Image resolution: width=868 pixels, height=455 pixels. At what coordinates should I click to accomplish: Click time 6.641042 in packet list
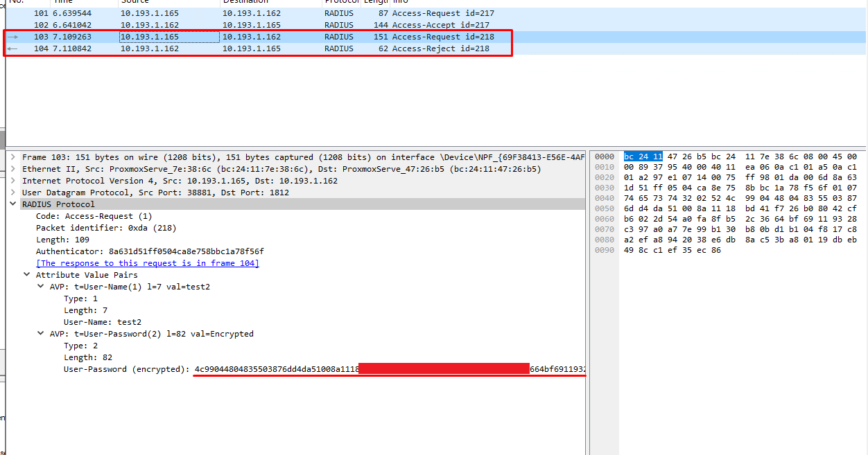coord(72,25)
